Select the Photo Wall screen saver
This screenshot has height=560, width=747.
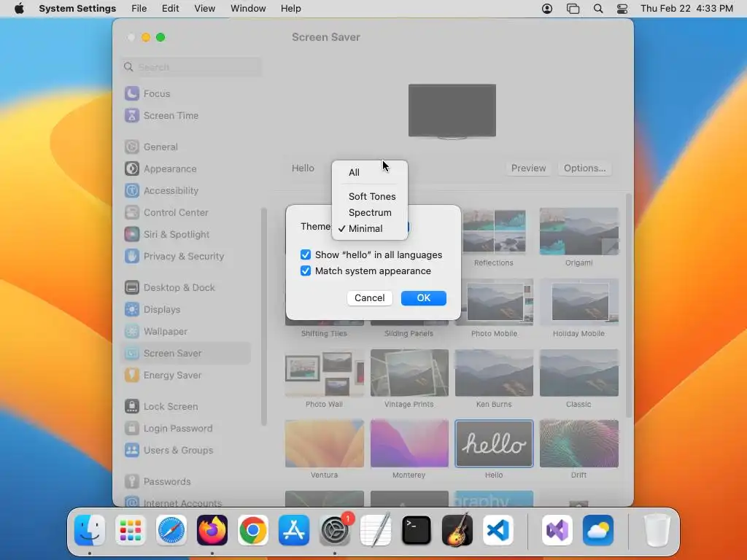click(325, 373)
